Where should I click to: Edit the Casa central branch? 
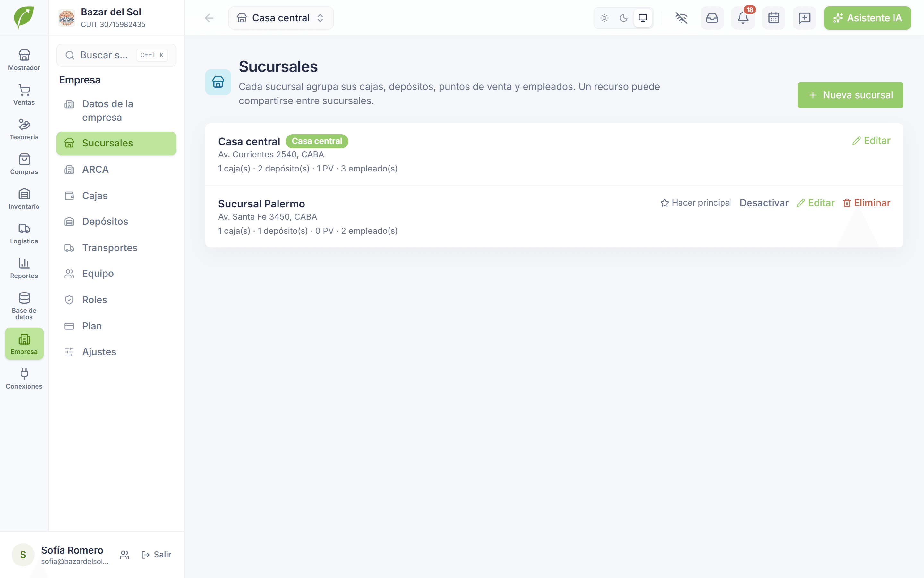[x=871, y=141]
